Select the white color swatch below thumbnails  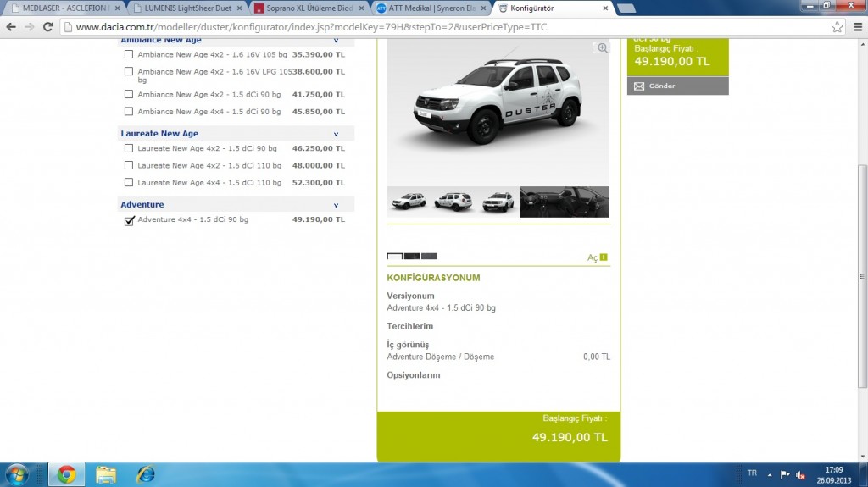click(395, 256)
